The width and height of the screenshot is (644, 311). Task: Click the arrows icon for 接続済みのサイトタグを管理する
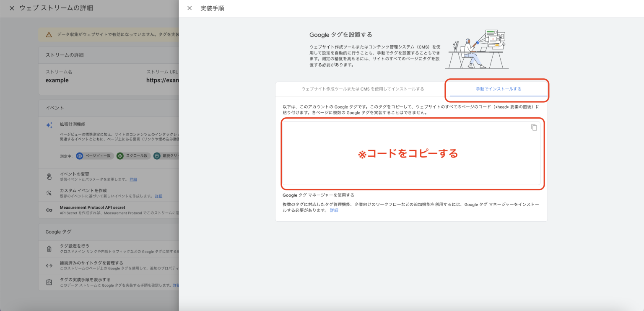[x=49, y=265]
